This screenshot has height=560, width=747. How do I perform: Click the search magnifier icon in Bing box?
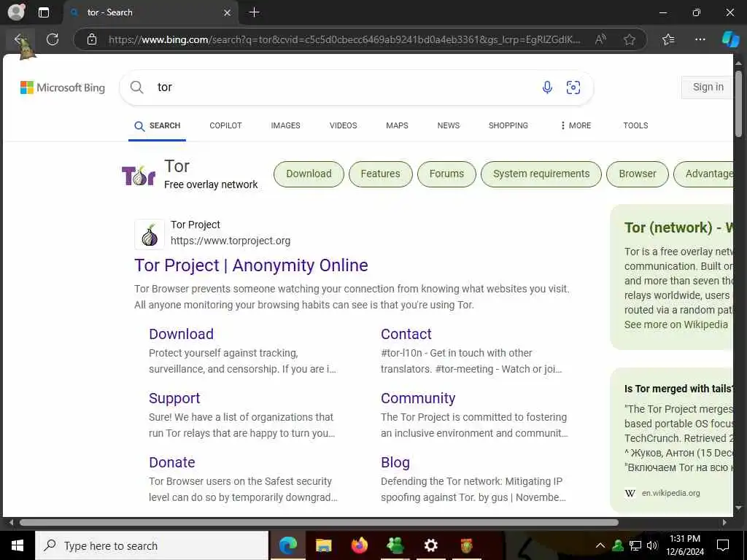pyautogui.click(x=136, y=87)
